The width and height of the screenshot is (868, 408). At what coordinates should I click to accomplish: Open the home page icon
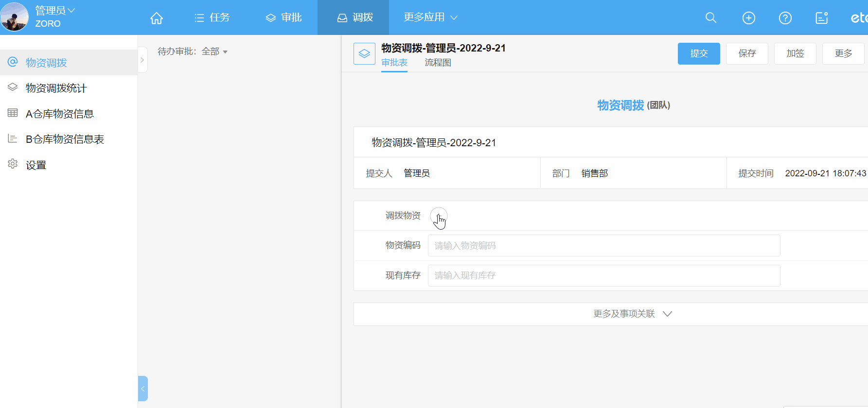pyautogui.click(x=157, y=18)
